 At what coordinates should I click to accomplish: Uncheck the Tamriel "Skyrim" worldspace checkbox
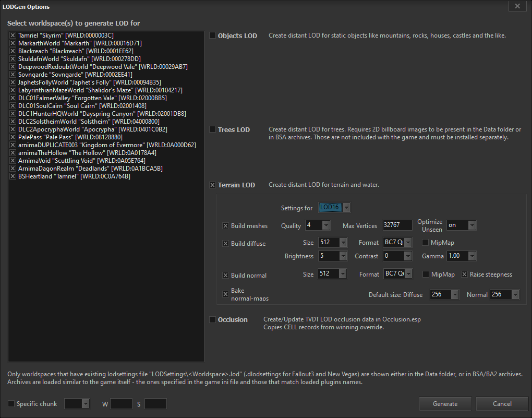point(13,35)
